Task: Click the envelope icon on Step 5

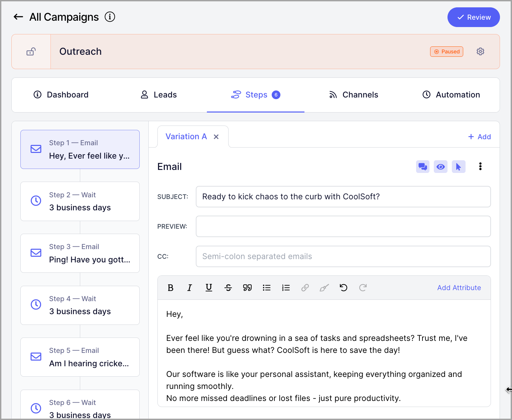Action: (x=36, y=357)
